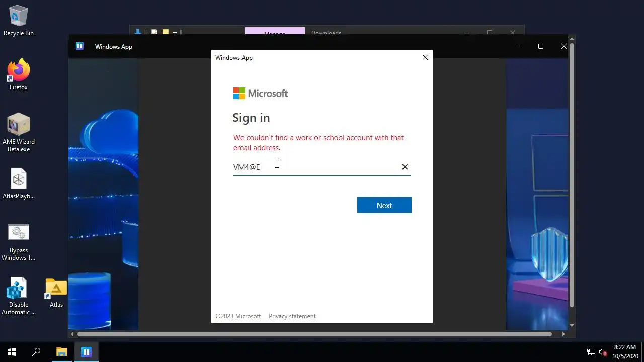Minimize the main Windows App window
644x362 pixels.
pyautogui.click(x=518, y=46)
